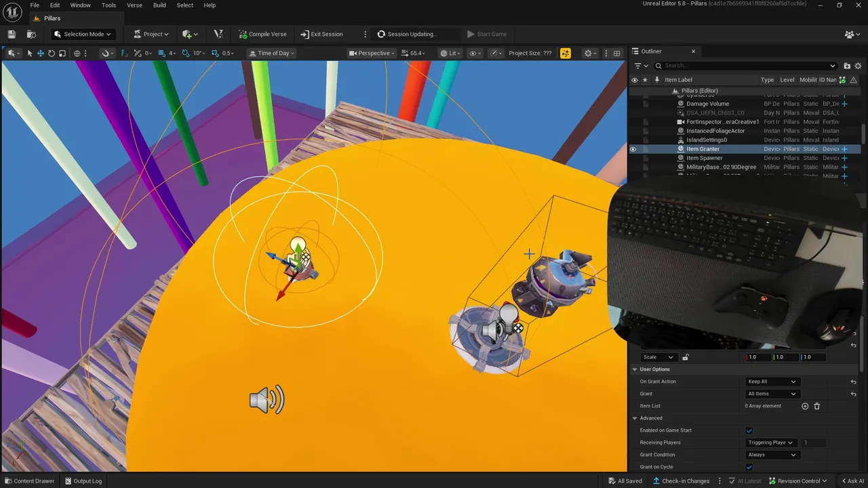Open the Output Log

pyautogui.click(x=83, y=481)
